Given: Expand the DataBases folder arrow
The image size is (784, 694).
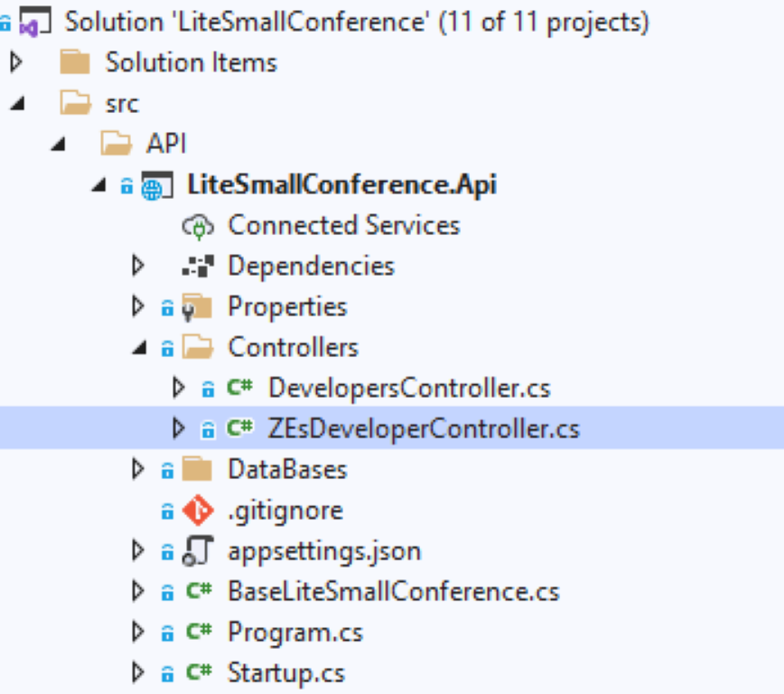Looking at the screenshot, I should coord(137,469).
